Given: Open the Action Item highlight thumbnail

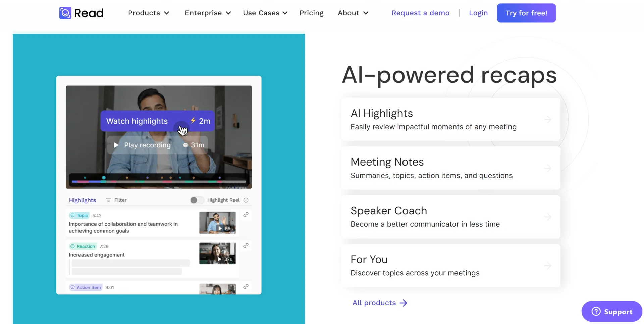Looking at the screenshot, I should (x=217, y=289).
